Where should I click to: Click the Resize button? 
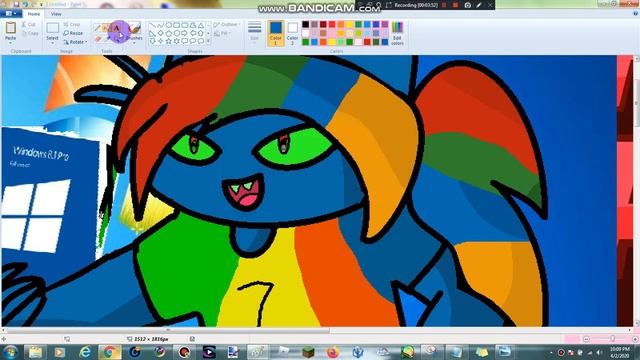click(73, 33)
